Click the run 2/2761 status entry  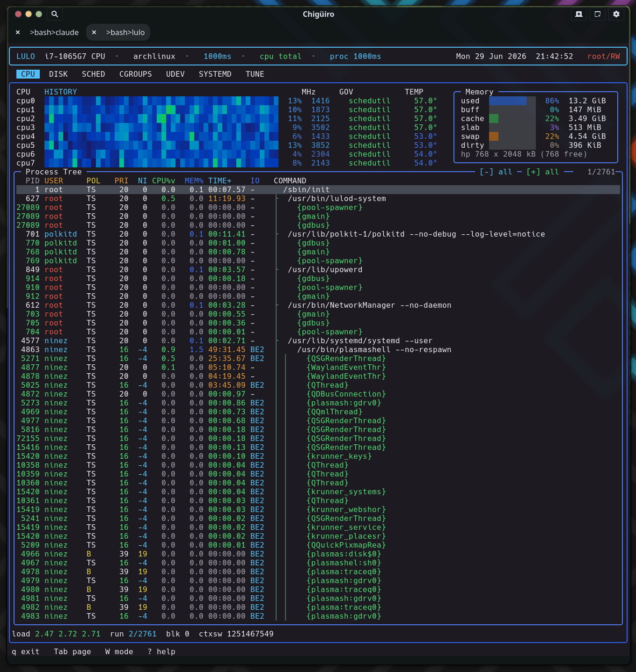click(133, 634)
